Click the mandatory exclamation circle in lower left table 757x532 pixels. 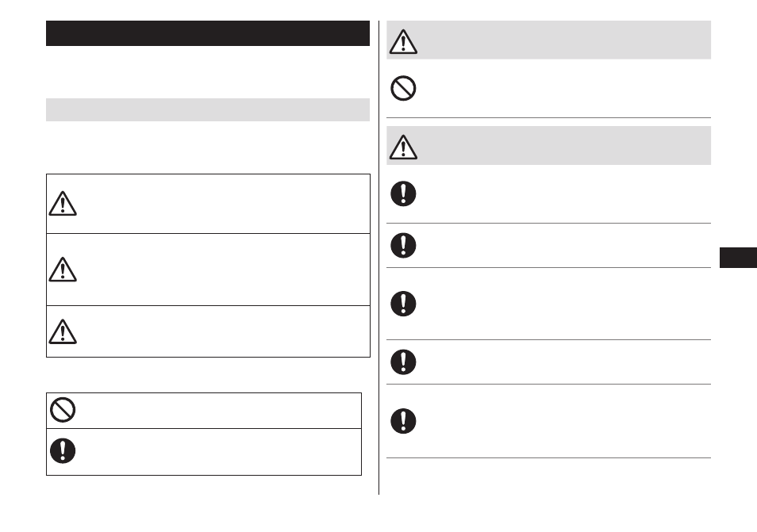click(x=63, y=451)
